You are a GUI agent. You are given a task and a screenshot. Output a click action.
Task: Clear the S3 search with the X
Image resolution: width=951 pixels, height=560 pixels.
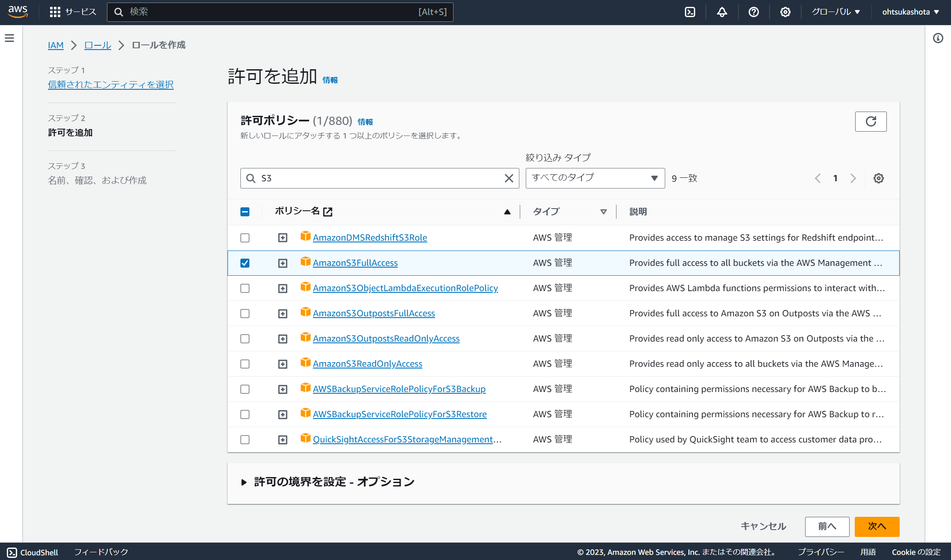(509, 178)
